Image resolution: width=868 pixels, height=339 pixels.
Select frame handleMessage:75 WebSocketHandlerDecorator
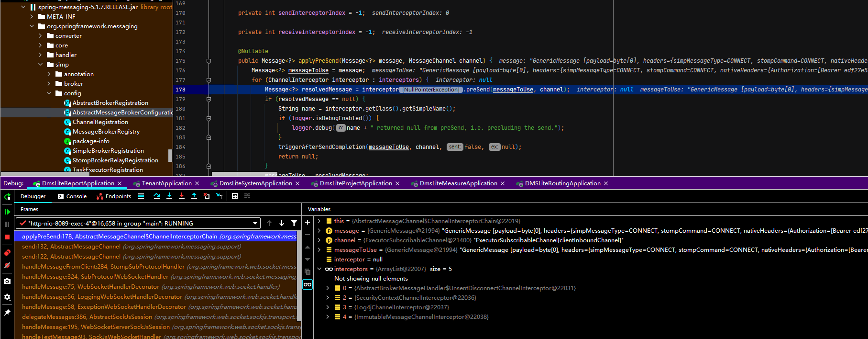point(156,287)
